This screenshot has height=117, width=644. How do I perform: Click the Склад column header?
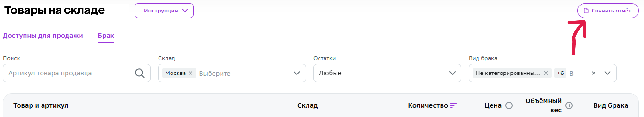pos(307,105)
